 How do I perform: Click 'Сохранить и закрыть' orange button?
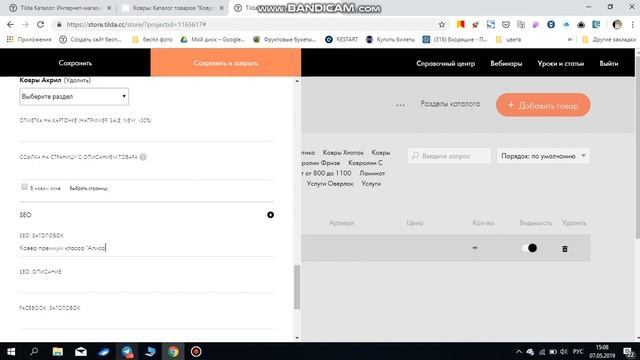point(226,63)
